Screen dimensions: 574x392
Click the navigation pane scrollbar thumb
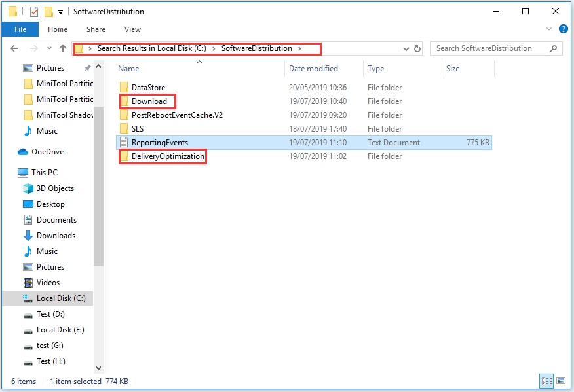(x=98, y=187)
